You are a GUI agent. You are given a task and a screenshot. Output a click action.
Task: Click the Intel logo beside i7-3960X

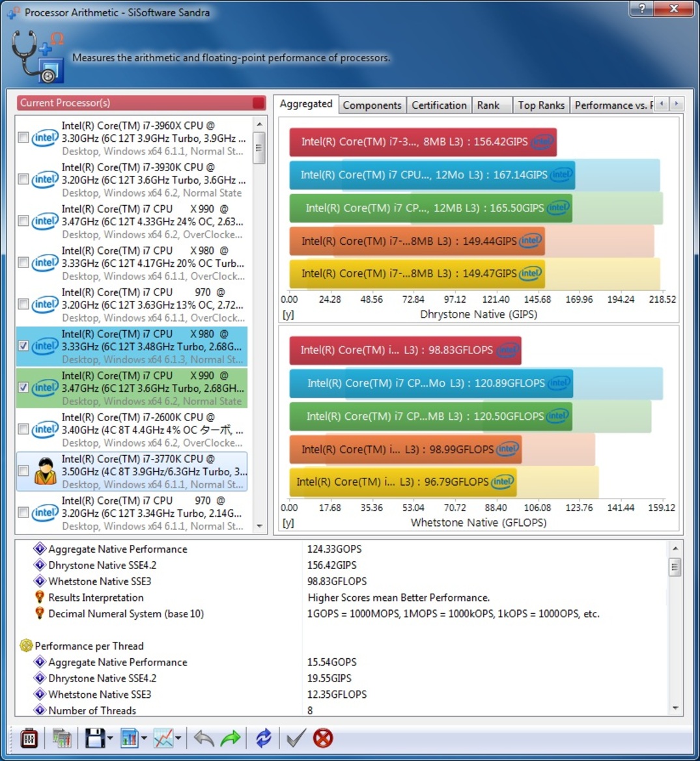[45, 138]
